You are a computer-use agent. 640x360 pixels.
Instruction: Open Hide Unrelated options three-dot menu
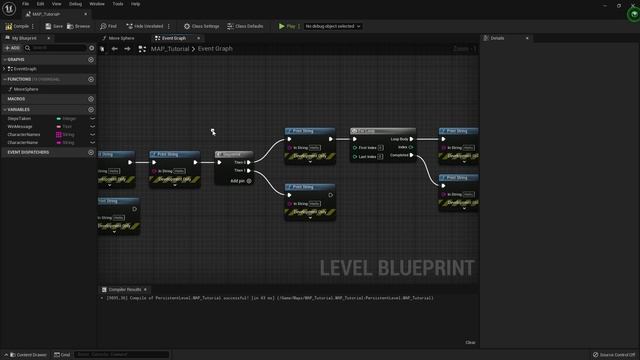169,26
